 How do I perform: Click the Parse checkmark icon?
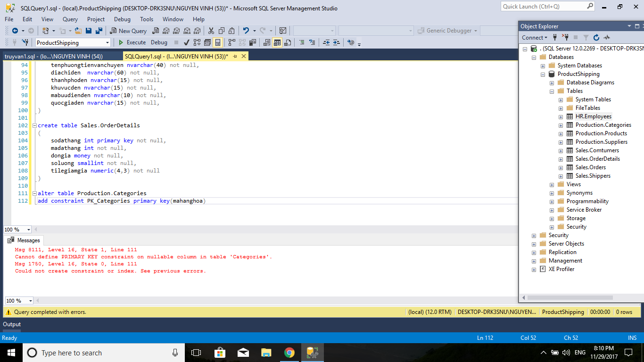[187, 42]
